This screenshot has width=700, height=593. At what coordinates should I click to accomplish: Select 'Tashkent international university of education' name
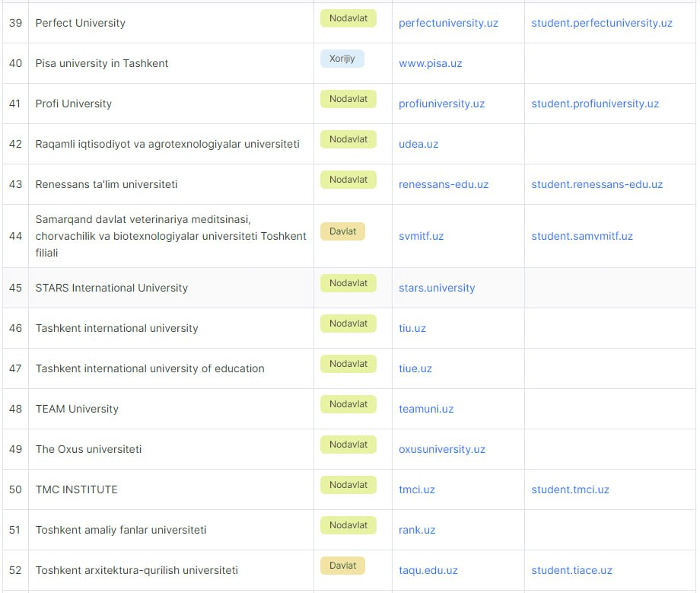(x=150, y=369)
